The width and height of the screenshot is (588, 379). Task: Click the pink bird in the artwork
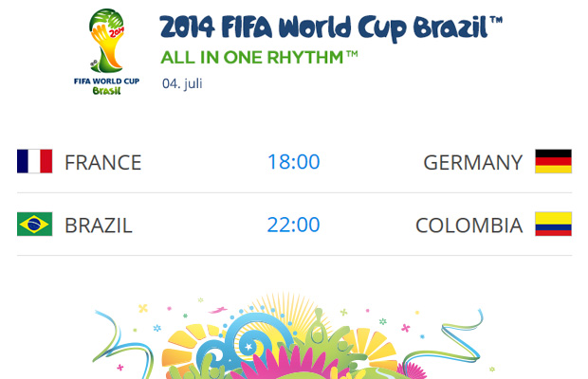pos(218,310)
